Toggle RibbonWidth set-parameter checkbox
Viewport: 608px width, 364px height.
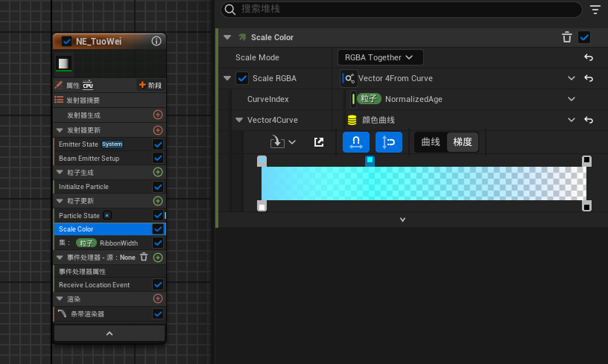(158, 243)
